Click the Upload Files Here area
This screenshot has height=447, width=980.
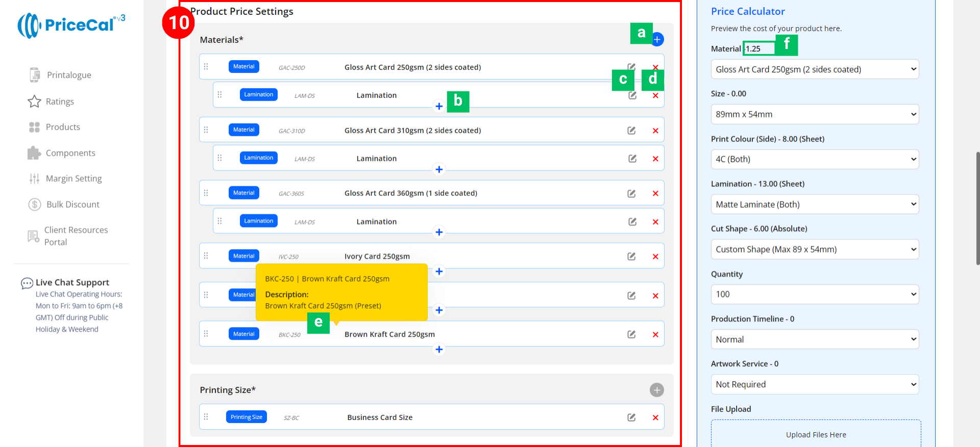(816, 434)
